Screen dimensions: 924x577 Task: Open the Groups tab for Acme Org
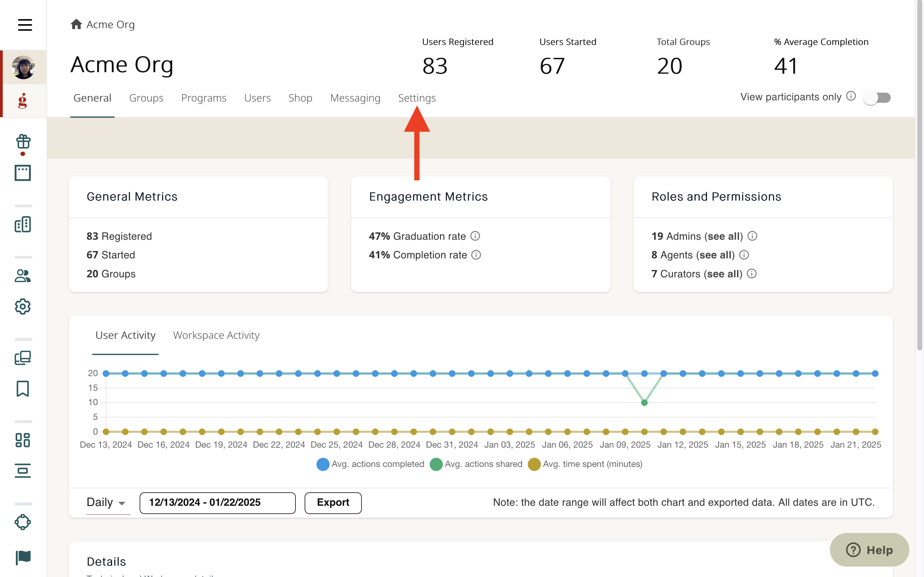[x=146, y=98]
